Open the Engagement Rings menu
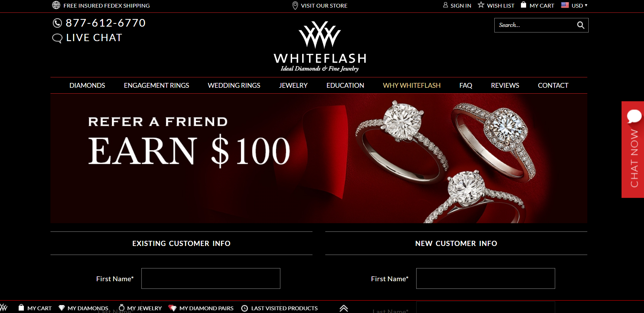Screen dimensions: 644x313 (x=156, y=85)
